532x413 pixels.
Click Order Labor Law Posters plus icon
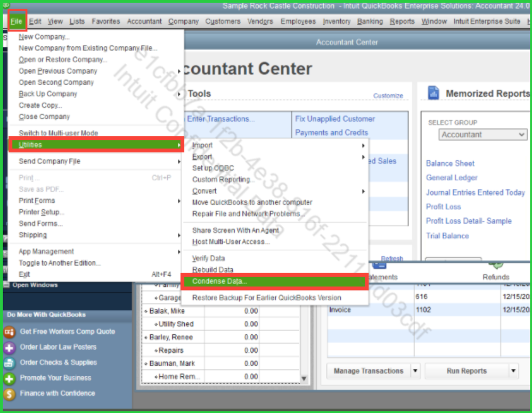click(x=9, y=347)
